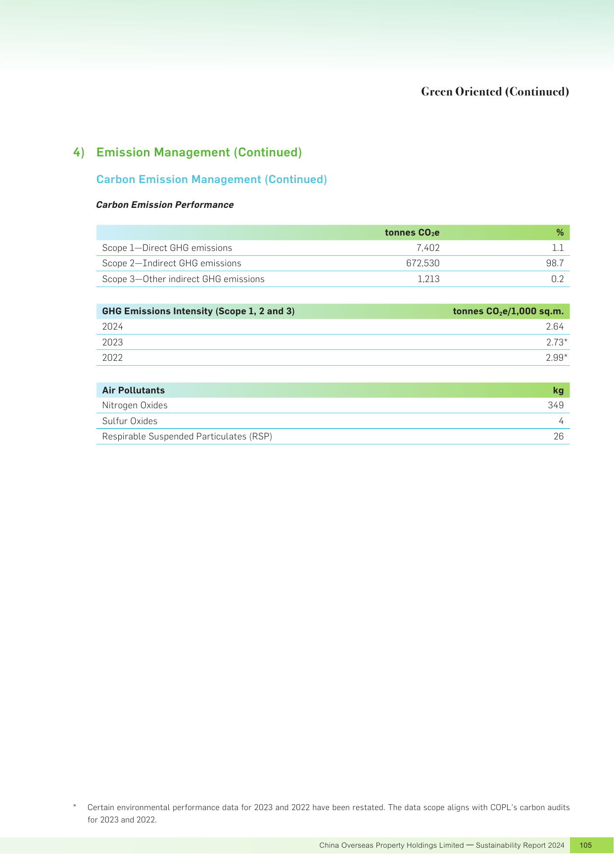Select the 2023 row label in the intensity table
Image resolution: width=614 pixels, height=868 pixels.
(x=112, y=342)
